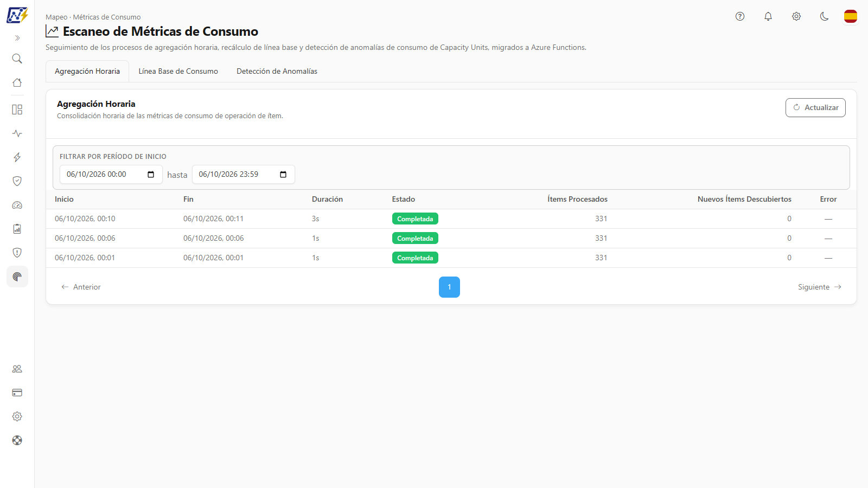
Task: Click the start date field 06/10/2026 00:00
Action: [111, 174]
